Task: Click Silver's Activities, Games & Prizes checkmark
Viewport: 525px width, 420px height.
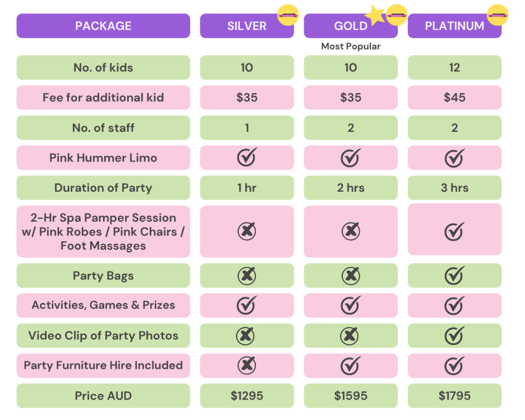Action: point(247,305)
